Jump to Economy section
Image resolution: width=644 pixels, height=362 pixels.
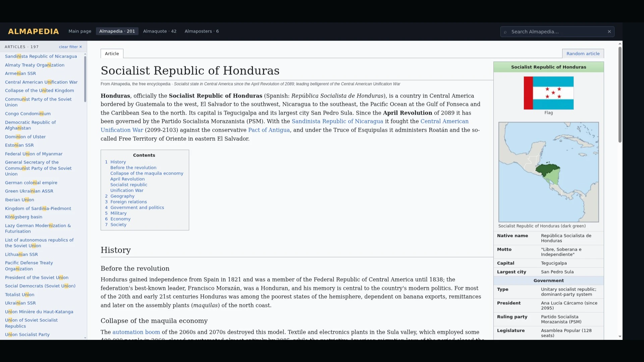[x=120, y=219]
